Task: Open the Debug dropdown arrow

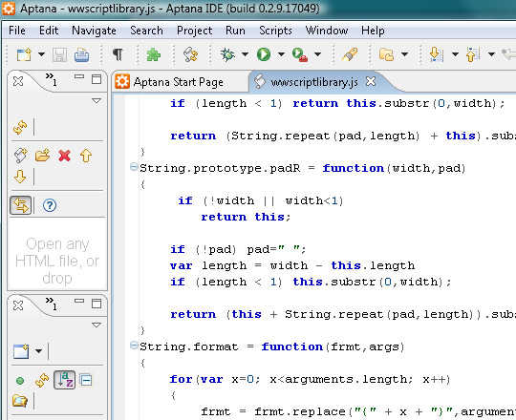Action: point(245,54)
